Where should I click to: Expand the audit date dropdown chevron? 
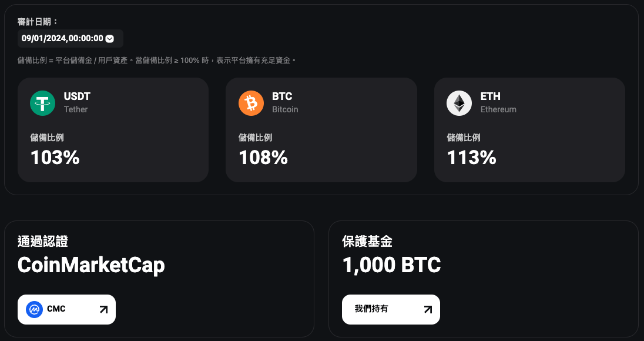(x=110, y=39)
